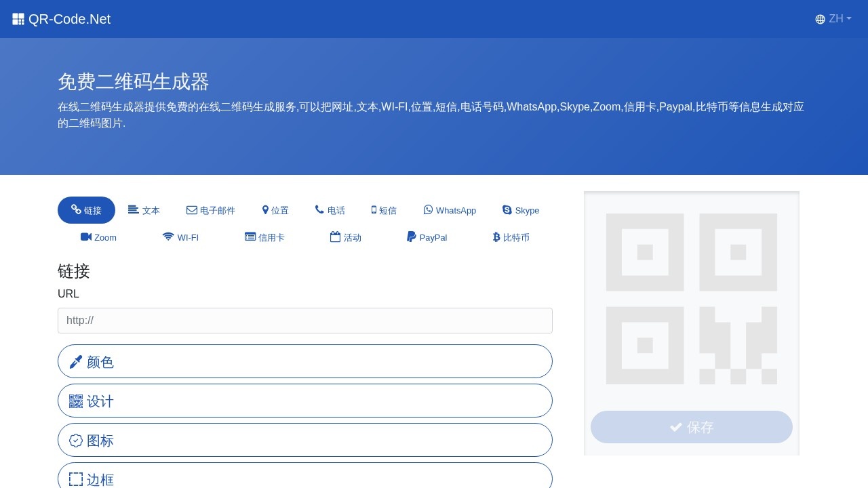Click the WhatsApp logo icon
868x488 pixels.
pyautogui.click(x=428, y=209)
